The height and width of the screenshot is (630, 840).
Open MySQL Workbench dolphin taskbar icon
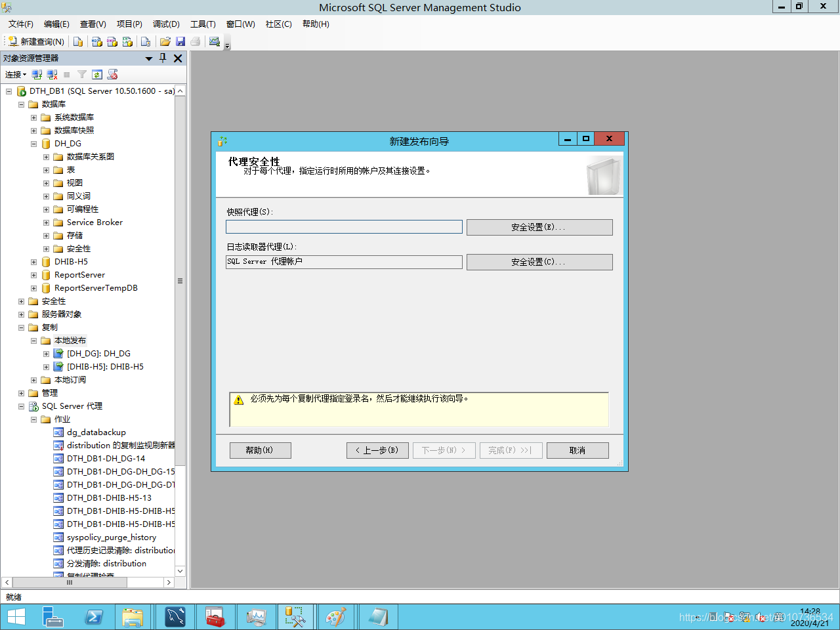(175, 617)
